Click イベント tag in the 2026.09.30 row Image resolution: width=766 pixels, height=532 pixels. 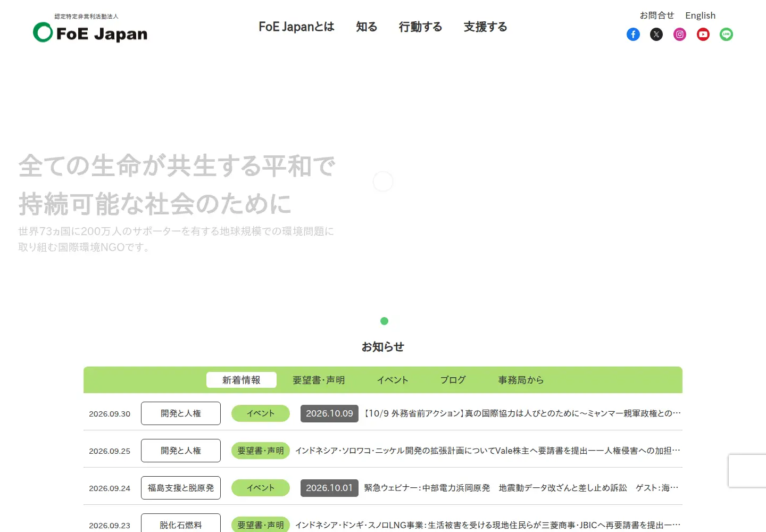pyautogui.click(x=261, y=413)
